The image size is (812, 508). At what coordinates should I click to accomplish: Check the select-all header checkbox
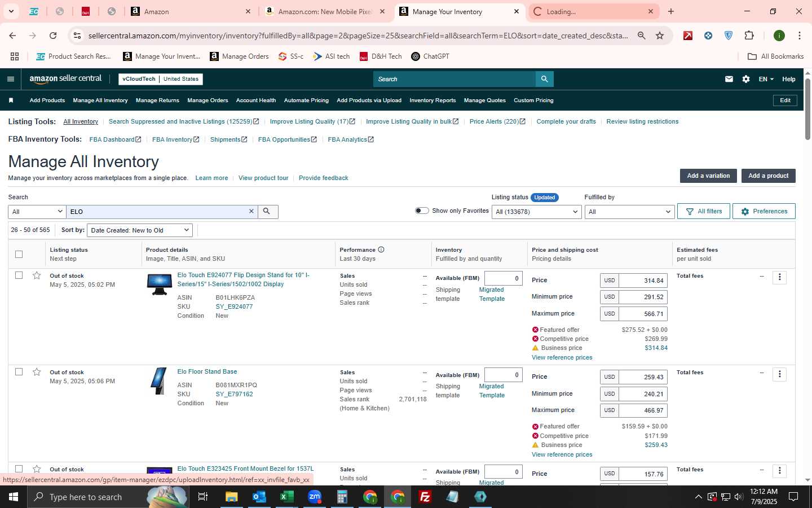point(19,254)
